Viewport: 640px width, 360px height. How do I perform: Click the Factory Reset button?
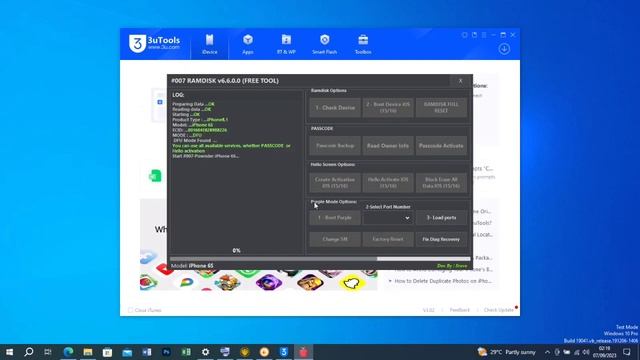pyautogui.click(x=388, y=239)
